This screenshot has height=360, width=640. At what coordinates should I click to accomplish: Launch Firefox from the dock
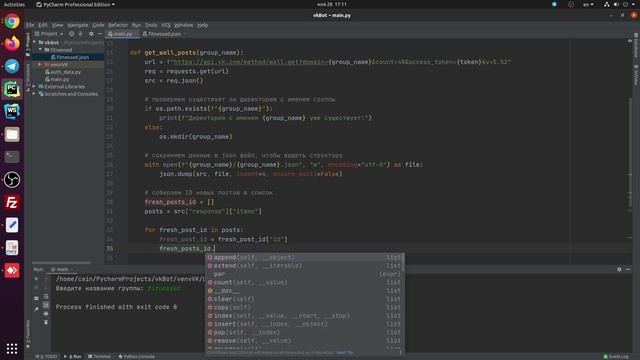(12, 43)
